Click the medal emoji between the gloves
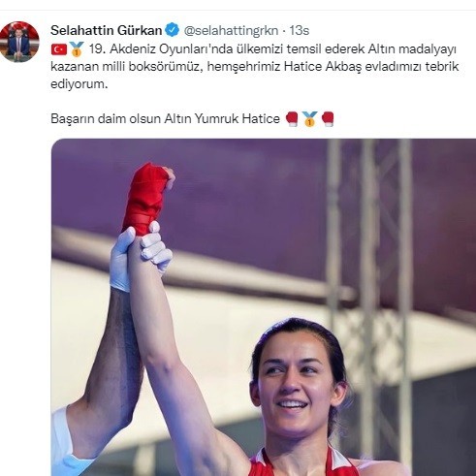This screenshot has width=476, height=476. click(x=309, y=118)
